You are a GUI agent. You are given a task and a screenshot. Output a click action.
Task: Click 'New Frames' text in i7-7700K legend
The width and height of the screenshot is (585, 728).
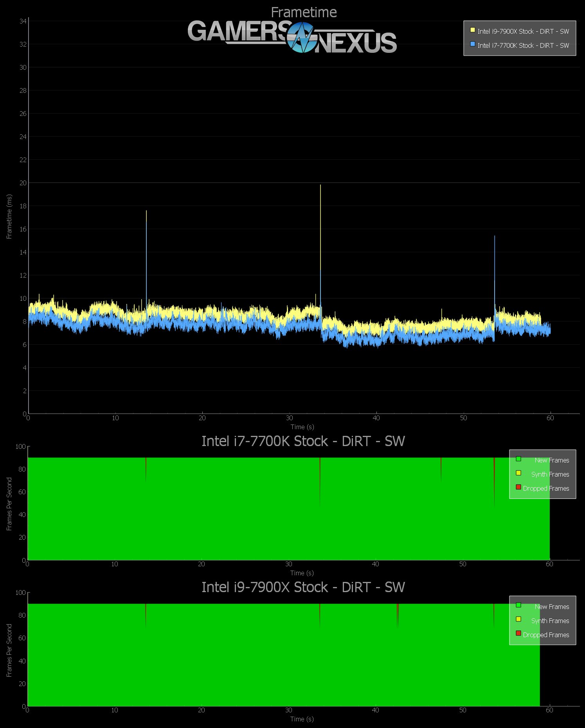coord(552,460)
